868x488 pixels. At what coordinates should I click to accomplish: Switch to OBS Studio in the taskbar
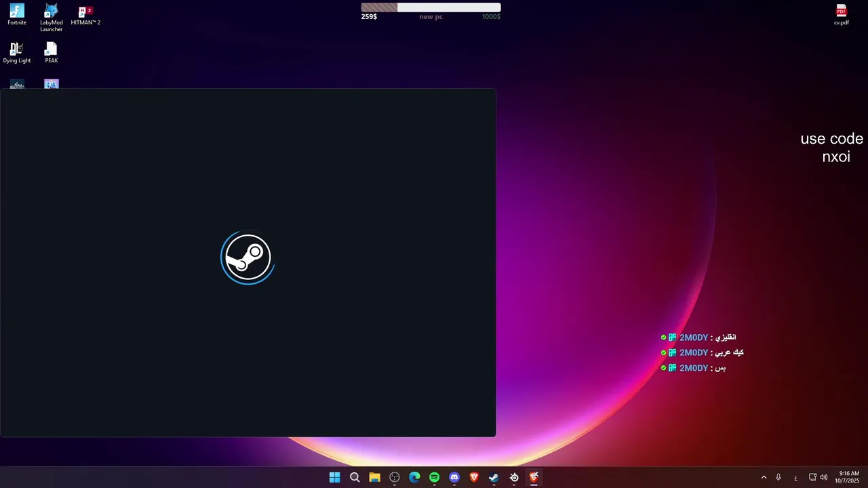395,477
